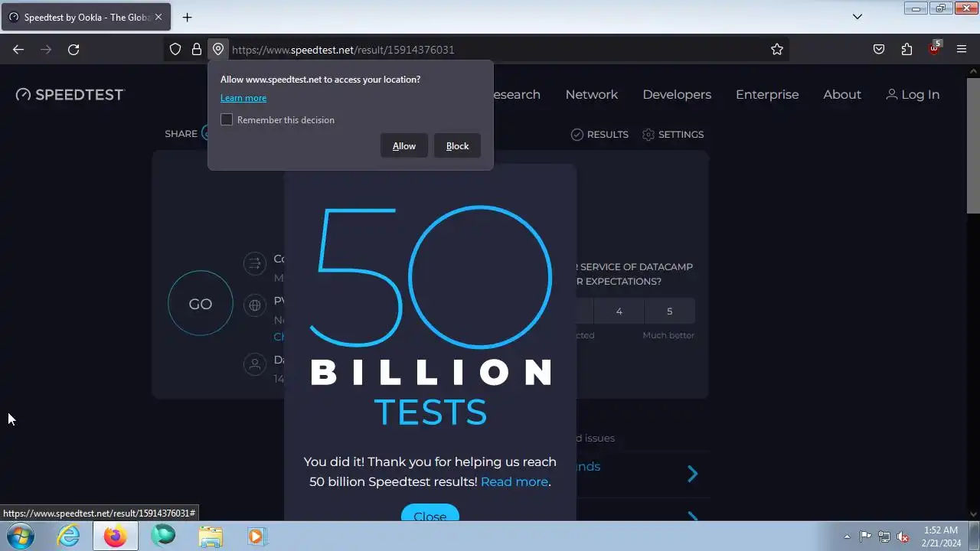Check Remember this decision checkbox

point(227,119)
